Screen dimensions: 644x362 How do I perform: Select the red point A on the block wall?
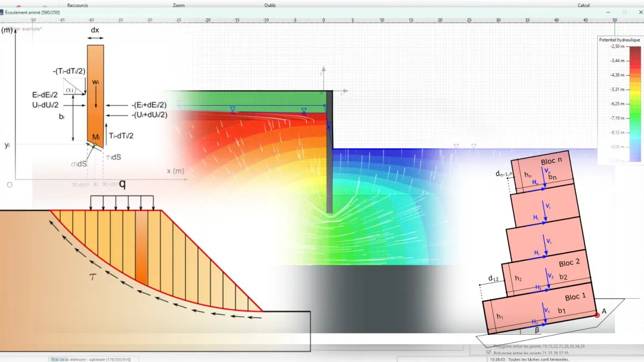pos(597,315)
